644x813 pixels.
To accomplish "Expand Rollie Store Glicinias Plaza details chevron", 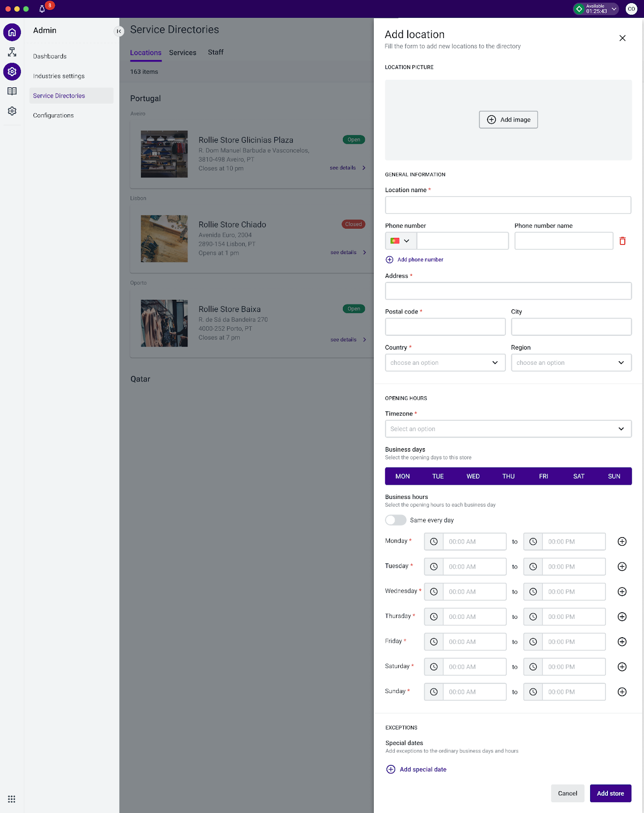I will pos(364,168).
